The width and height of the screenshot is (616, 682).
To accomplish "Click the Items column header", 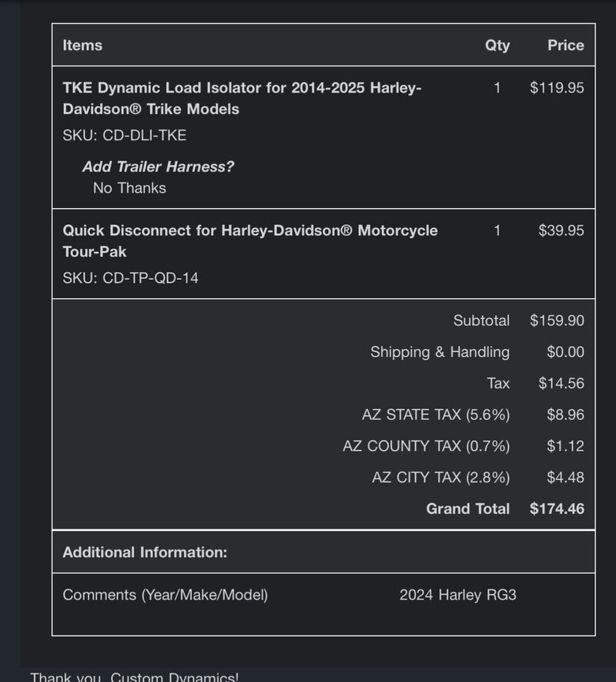I will 82,45.
